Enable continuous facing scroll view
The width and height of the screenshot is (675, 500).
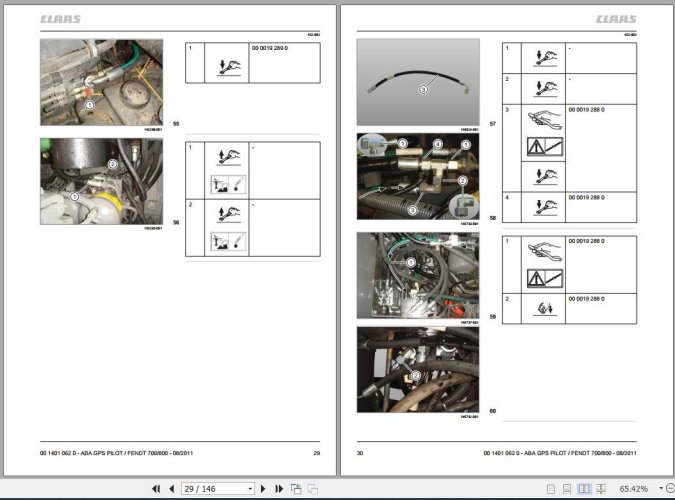[x=601, y=489]
